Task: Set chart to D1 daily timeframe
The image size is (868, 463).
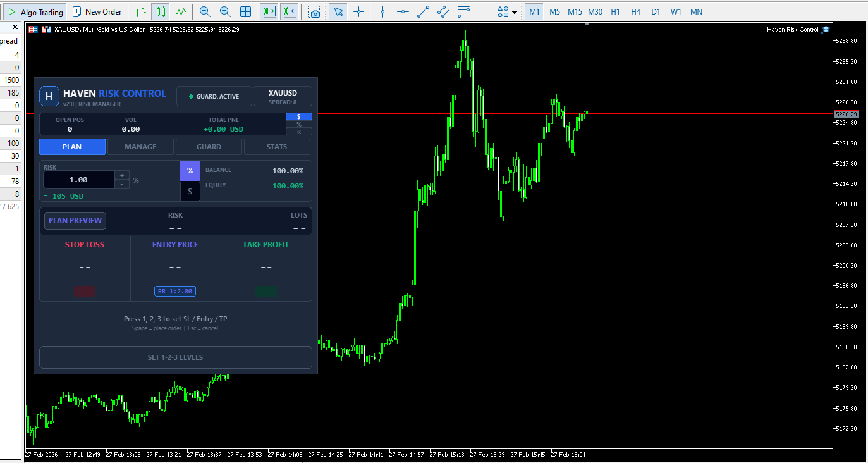Action: 656,11
